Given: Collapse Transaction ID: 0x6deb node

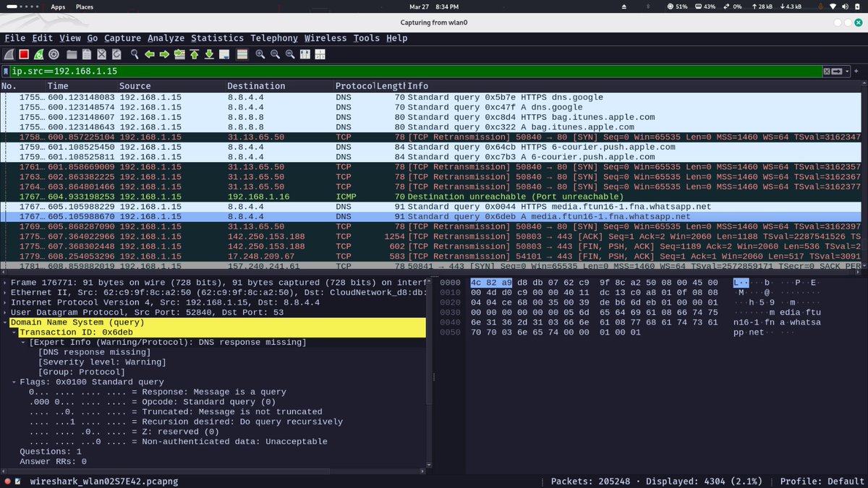Looking at the screenshot, I should [14, 332].
